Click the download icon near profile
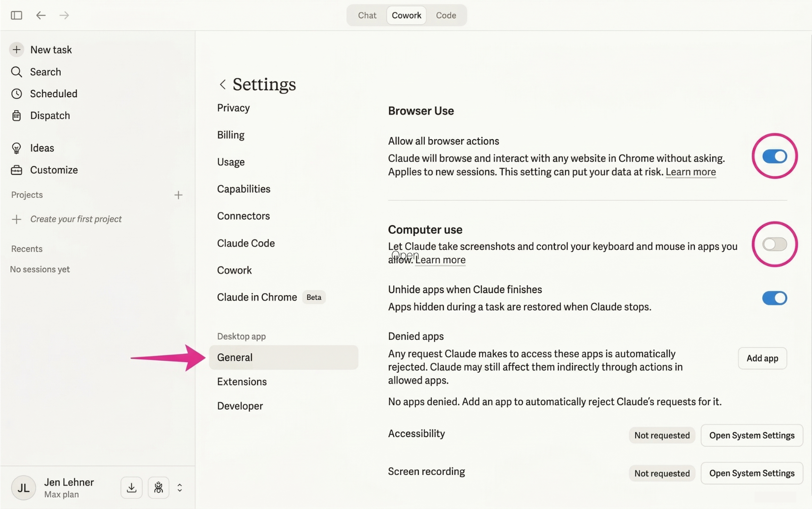 (131, 488)
